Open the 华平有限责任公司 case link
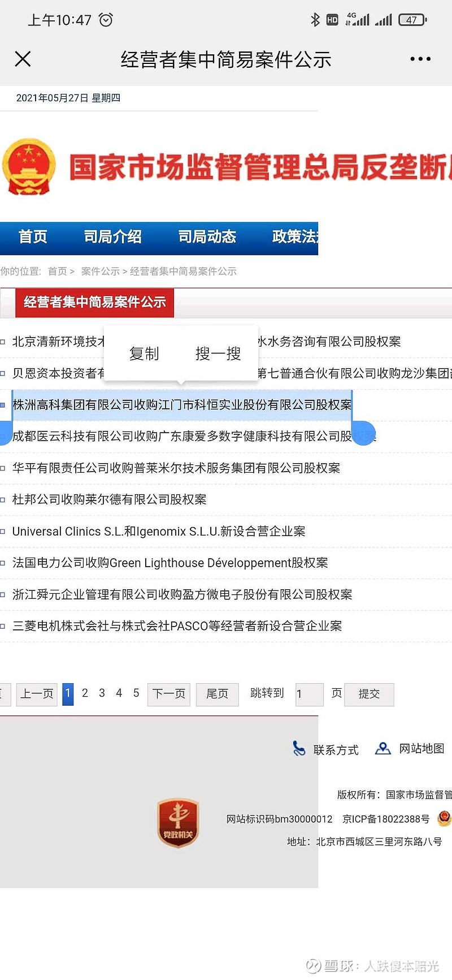The width and height of the screenshot is (452, 980). [x=176, y=468]
